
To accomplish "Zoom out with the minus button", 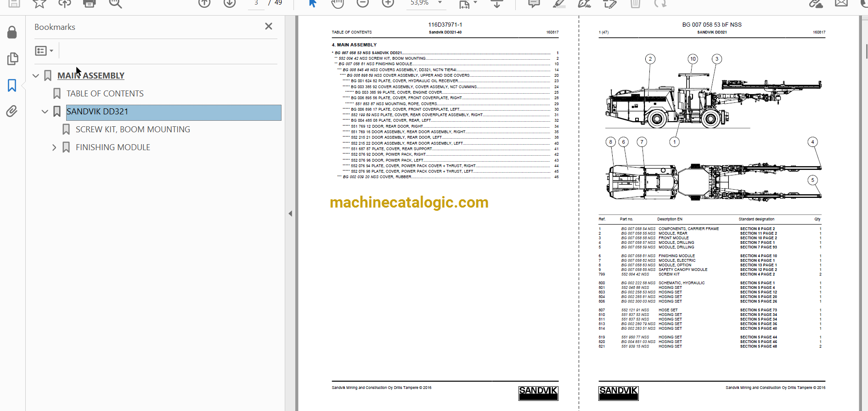I will 363,3.
